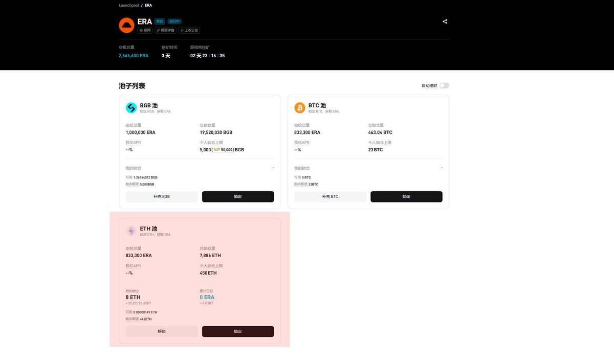Click the 833,300 ERA value in BTC pool
614x364 pixels.
pos(307,132)
